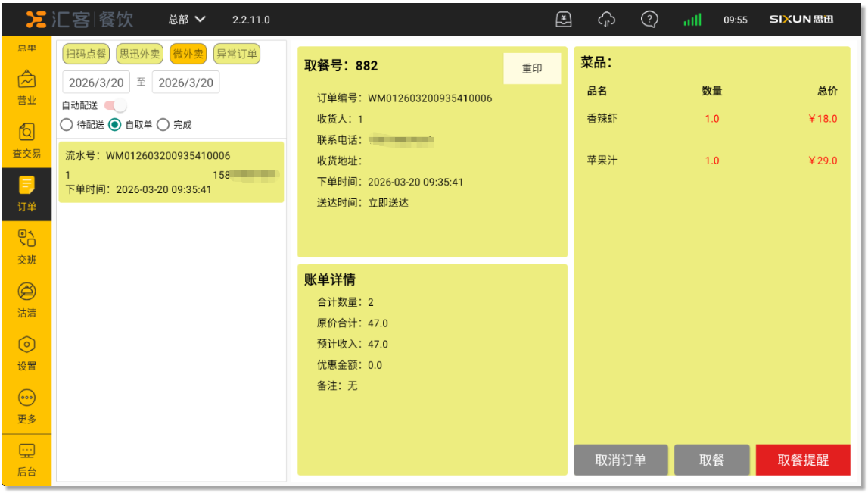Open 设置 settings hexagon icon
This screenshot has height=493, width=868.
26,345
